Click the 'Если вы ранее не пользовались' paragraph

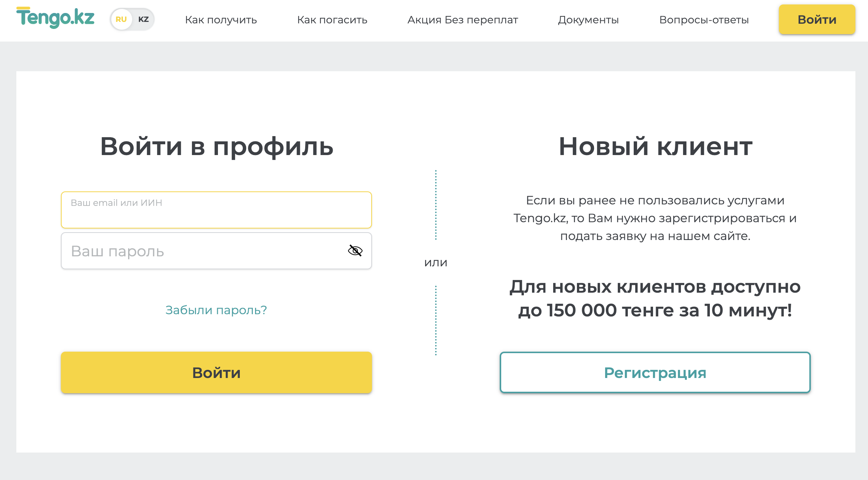655,218
